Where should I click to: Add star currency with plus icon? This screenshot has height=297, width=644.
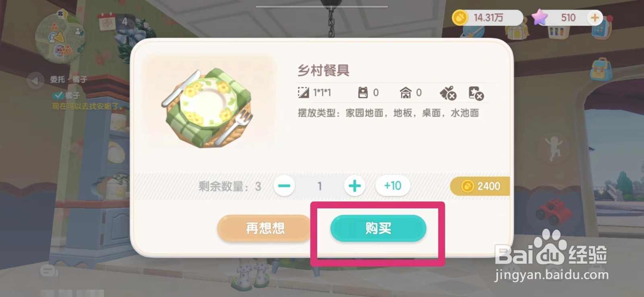(x=594, y=17)
